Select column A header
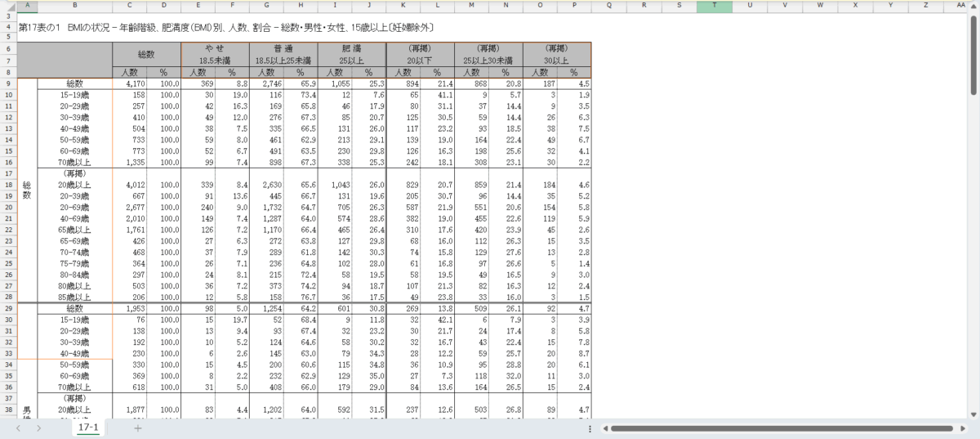980x439 pixels. [26, 6]
